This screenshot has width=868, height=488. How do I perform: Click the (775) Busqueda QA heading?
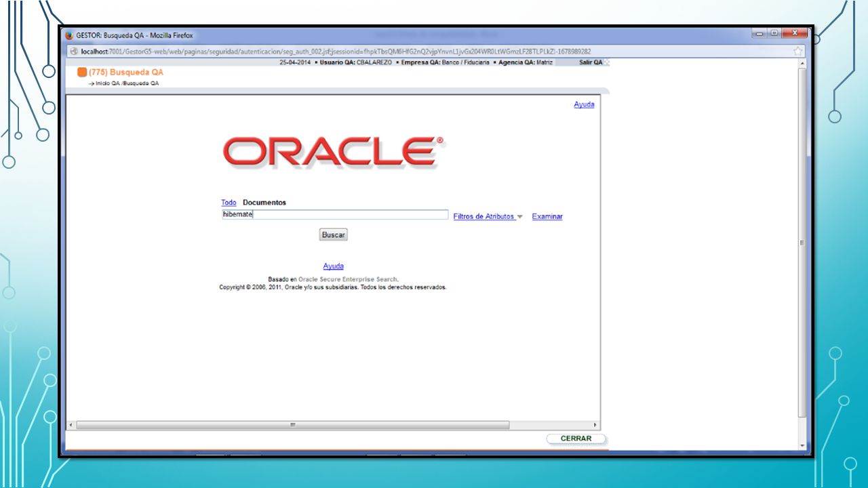[126, 72]
